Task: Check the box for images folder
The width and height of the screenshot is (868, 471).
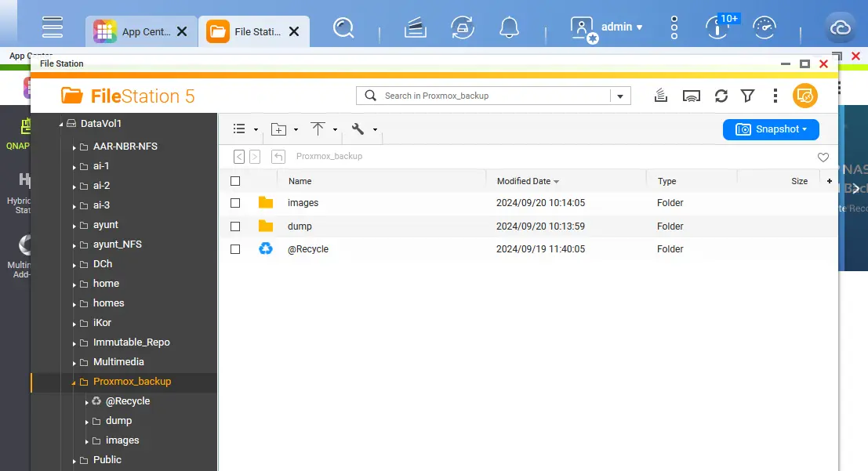Action: point(235,203)
